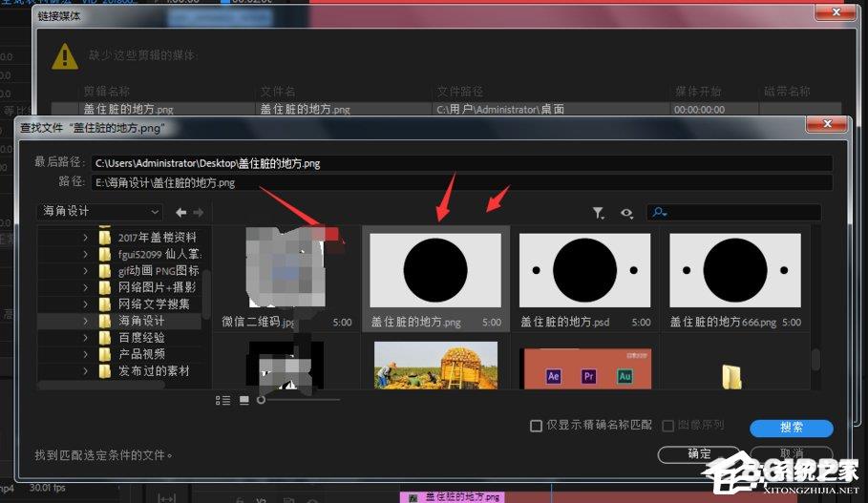868x503 pixels.
Task: Expand the fgui52099 仙人掌 folder
Action: pos(85,254)
